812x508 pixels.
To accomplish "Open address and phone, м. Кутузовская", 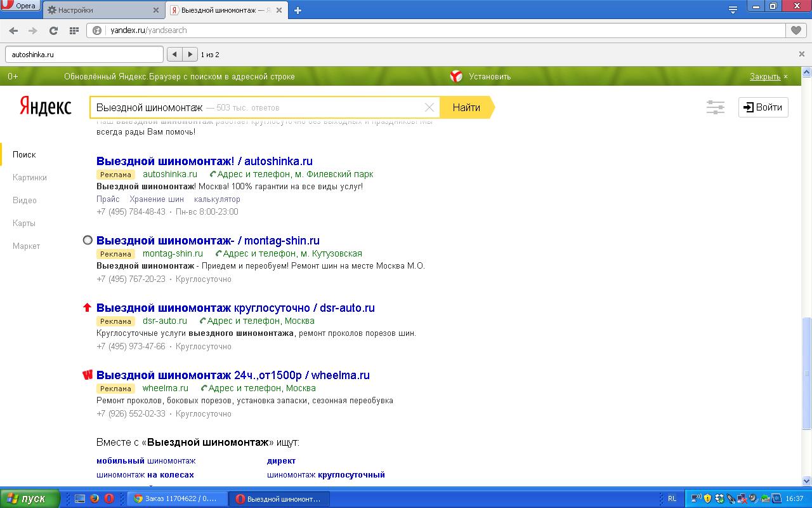I will click(x=289, y=253).
